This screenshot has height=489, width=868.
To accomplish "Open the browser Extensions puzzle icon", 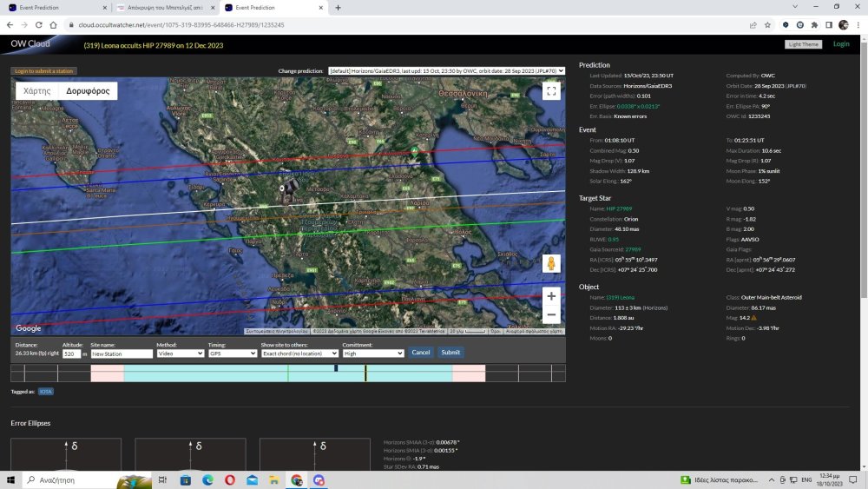I will [x=813, y=25].
